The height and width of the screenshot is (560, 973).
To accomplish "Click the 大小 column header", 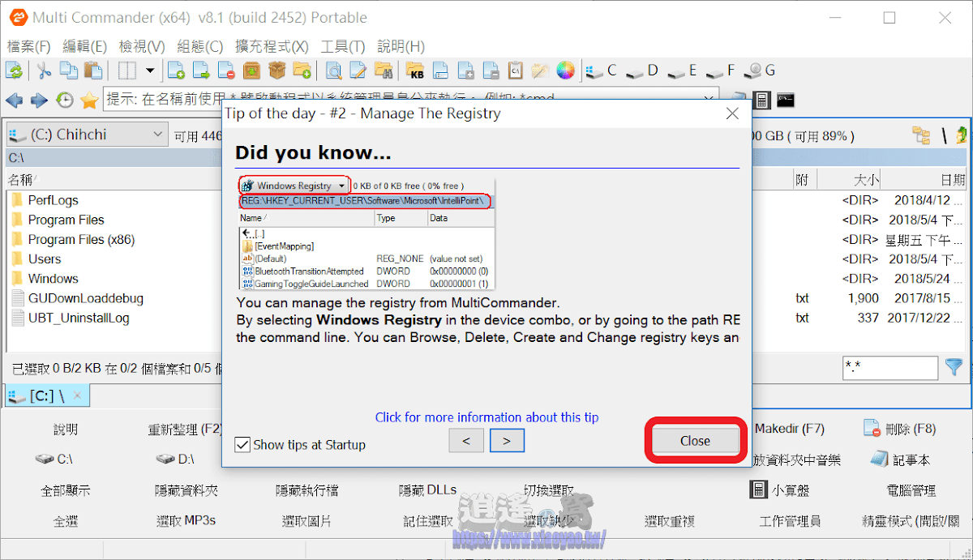I will tap(867, 180).
